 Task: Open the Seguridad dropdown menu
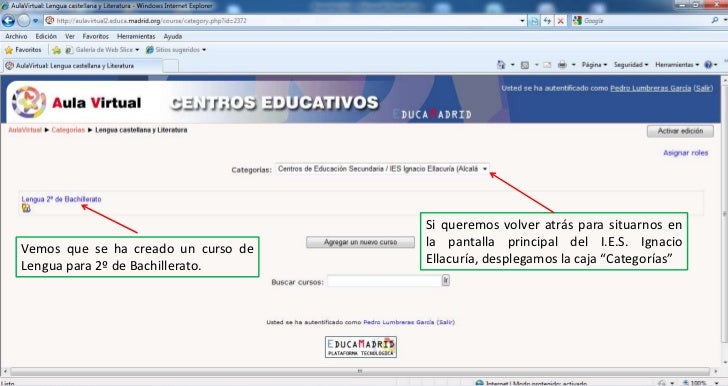click(x=630, y=65)
